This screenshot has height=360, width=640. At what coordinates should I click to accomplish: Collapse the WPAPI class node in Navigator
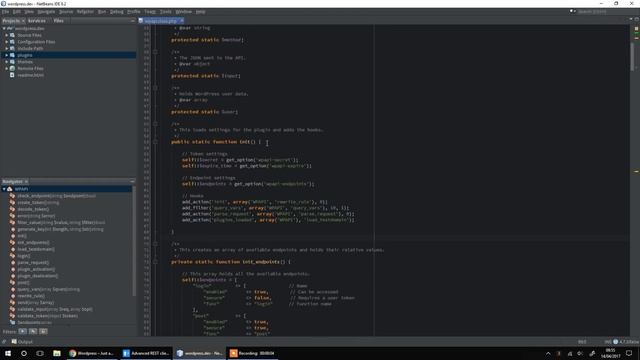click(x=4, y=189)
